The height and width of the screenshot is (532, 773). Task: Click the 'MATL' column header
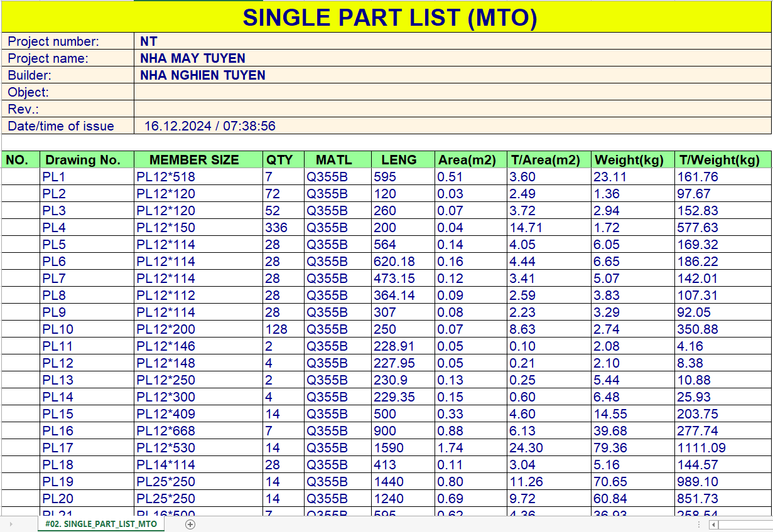(x=338, y=160)
